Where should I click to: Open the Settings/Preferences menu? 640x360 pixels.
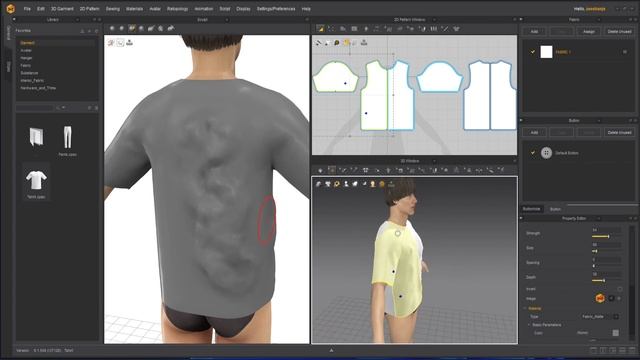coord(276,9)
